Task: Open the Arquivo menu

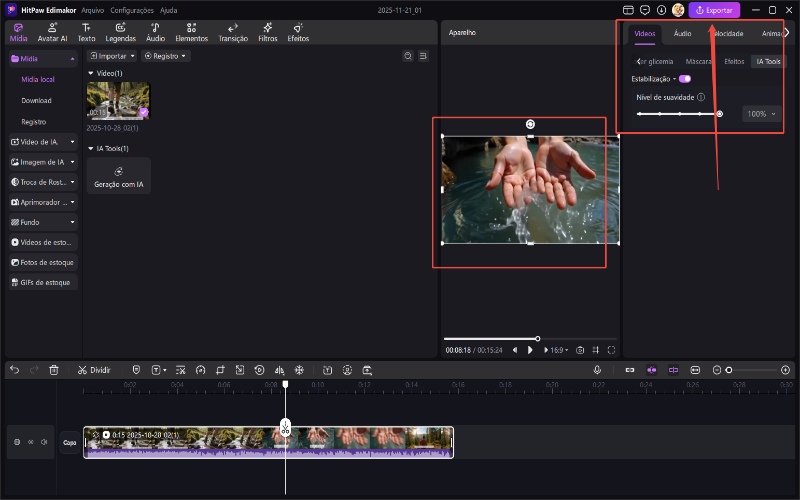Action: (93, 10)
